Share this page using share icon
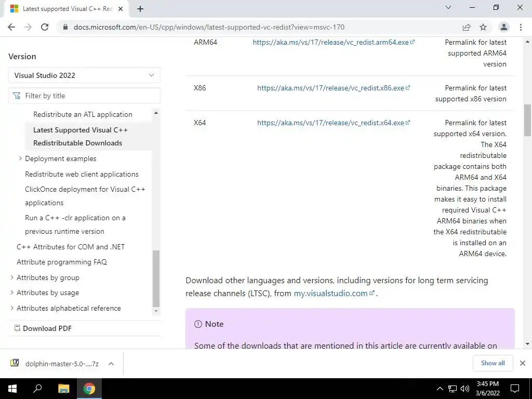The height and width of the screenshot is (399, 532). point(467,27)
